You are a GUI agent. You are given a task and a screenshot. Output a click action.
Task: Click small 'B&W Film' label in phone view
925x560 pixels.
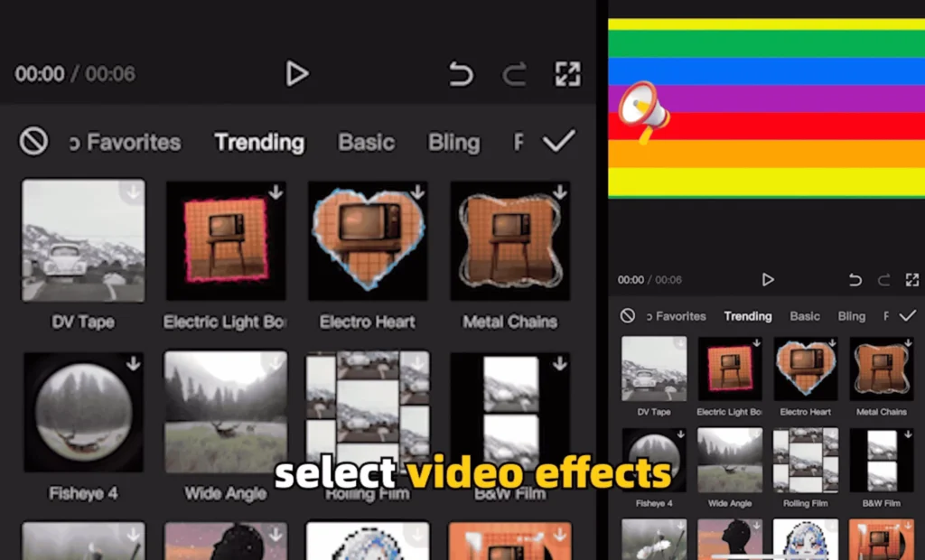(x=882, y=503)
